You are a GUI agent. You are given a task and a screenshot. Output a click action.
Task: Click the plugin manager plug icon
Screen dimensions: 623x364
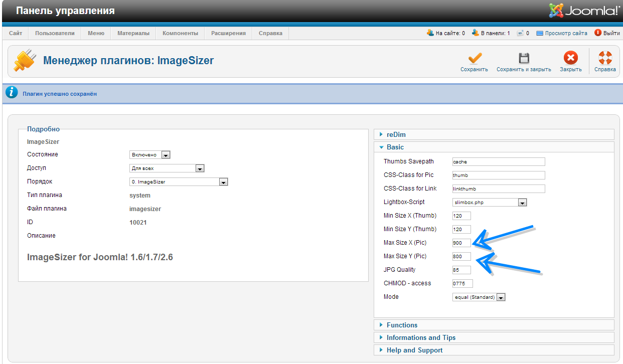click(x=24, y=61)
